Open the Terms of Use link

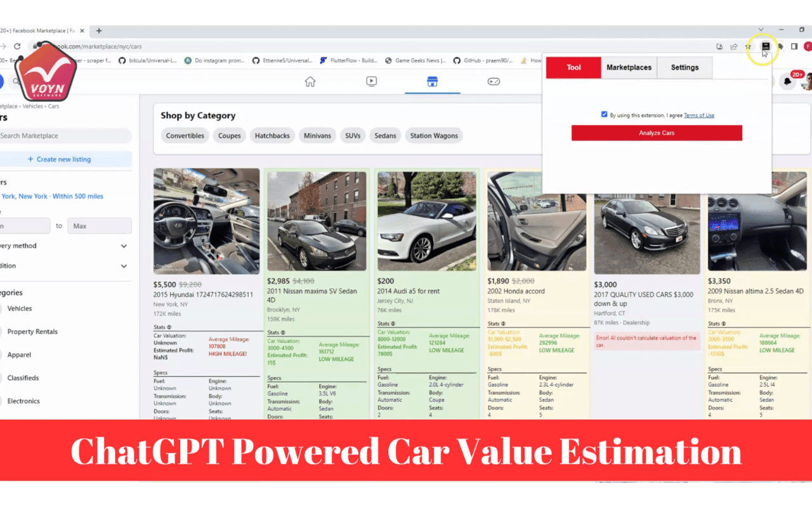[699, 116]
